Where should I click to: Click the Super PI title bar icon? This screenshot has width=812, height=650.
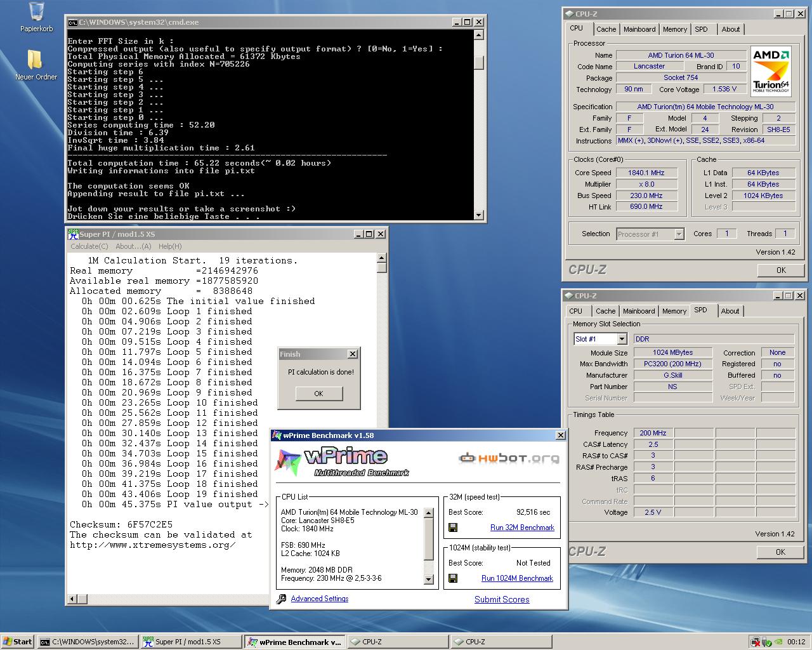coord(74,234)
